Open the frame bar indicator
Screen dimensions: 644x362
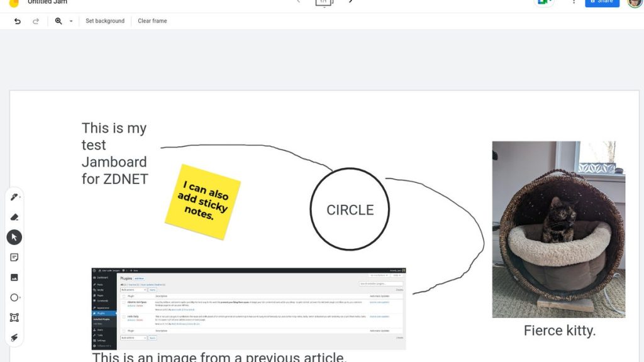tap(324, 3)
